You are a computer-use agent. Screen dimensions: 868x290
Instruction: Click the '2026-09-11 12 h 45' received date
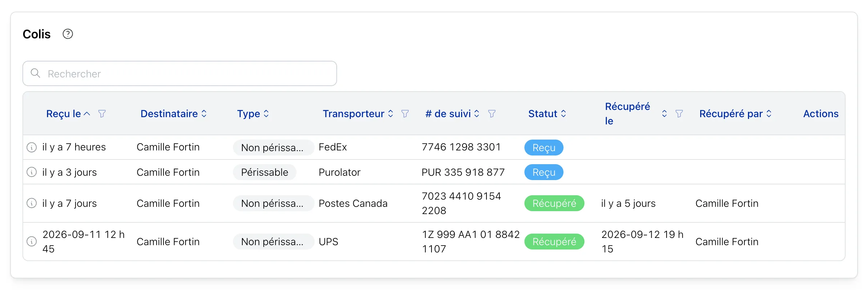(x=84, y=242)
